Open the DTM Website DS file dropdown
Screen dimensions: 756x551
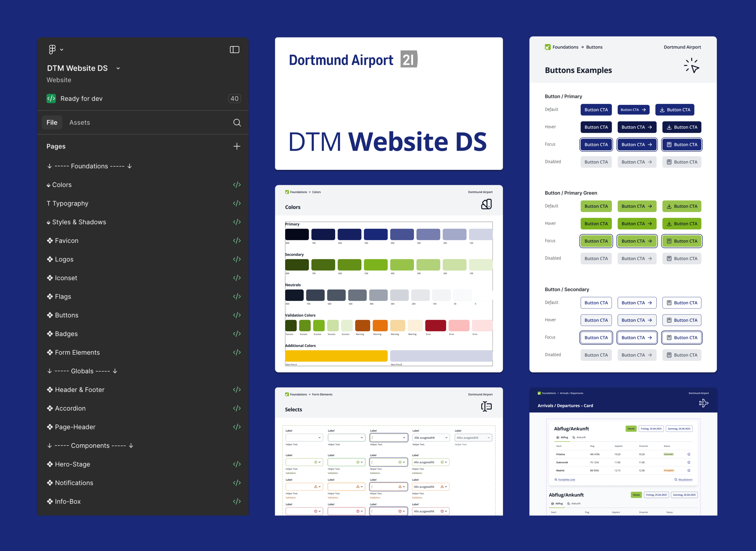click(x=118, y=68)
